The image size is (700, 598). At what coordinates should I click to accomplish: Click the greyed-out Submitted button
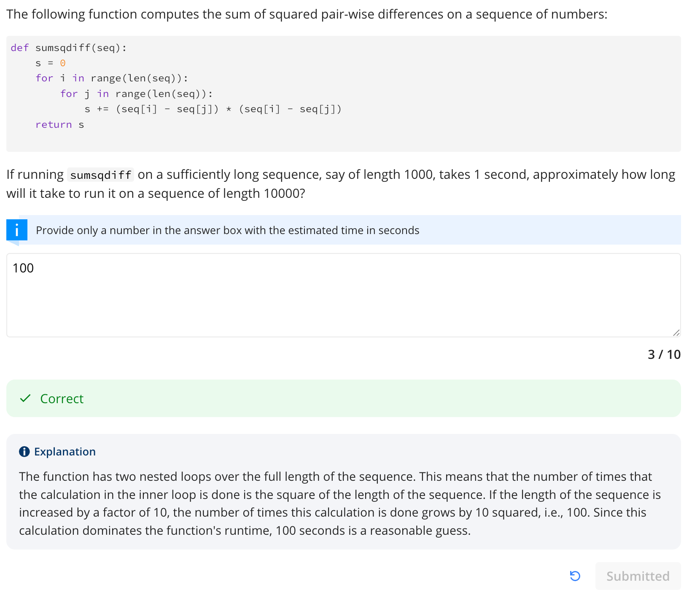pyautogui.click(x=638, y=576)
